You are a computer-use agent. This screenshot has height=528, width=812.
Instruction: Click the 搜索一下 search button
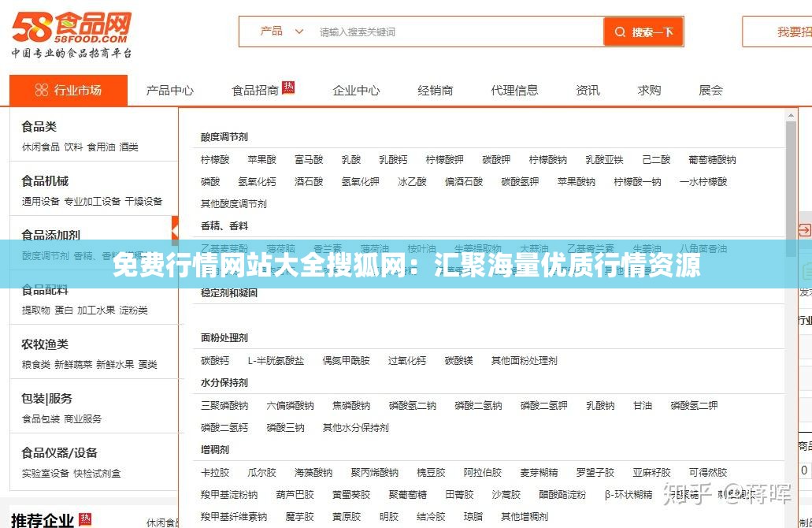[643, 32]
